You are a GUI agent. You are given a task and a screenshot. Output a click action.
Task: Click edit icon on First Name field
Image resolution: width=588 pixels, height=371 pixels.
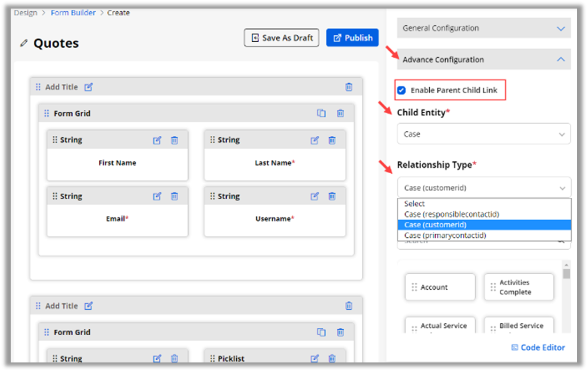[x=157, y=140]
